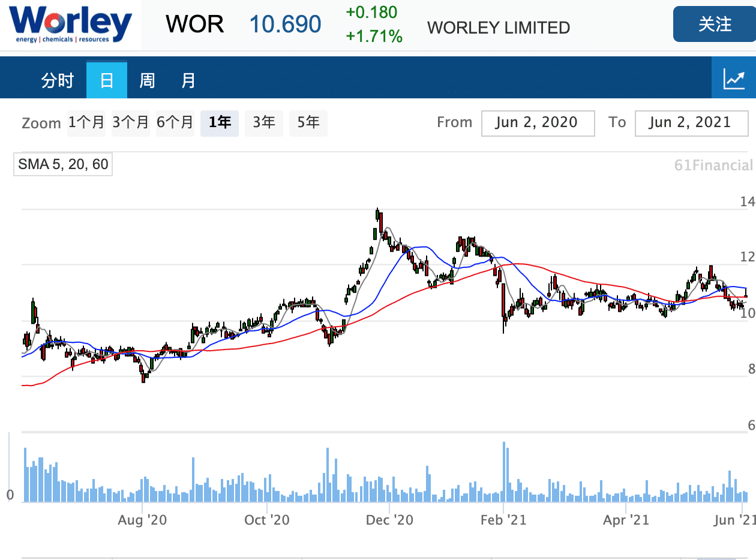This screenshot has height=560, width=756.
Task: Select the 1年 zoom range
Action: pyautogui.click(x=220, y=123)
